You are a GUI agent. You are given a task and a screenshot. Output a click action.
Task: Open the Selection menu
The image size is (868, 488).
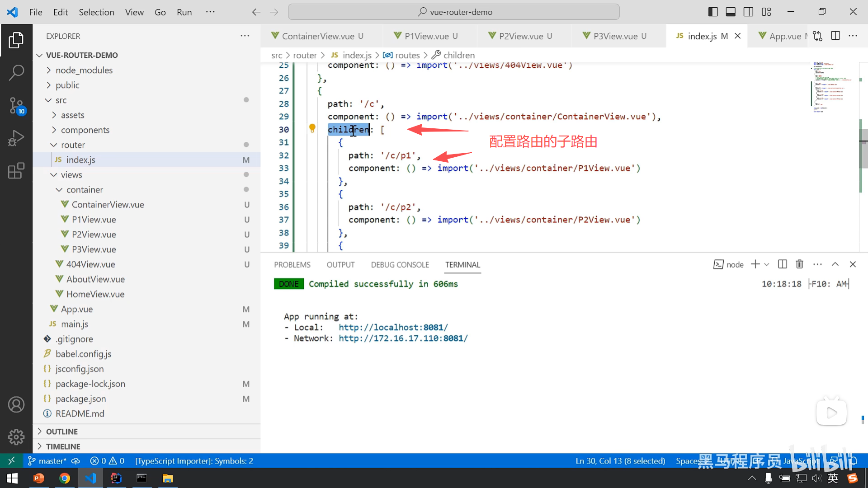(x=96, y=12)
